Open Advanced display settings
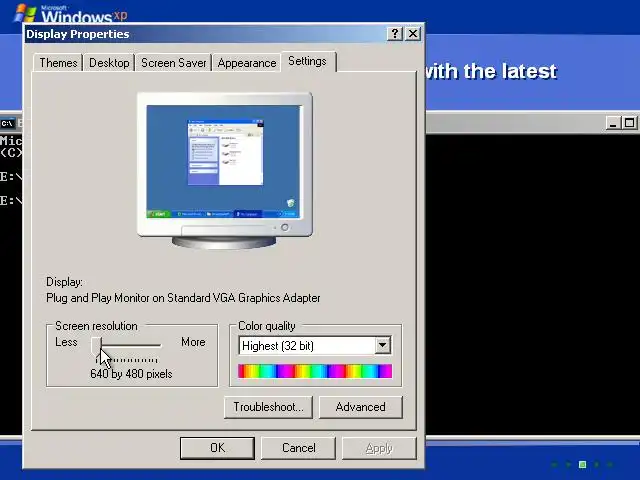The image size is (640, 480). 360,407
